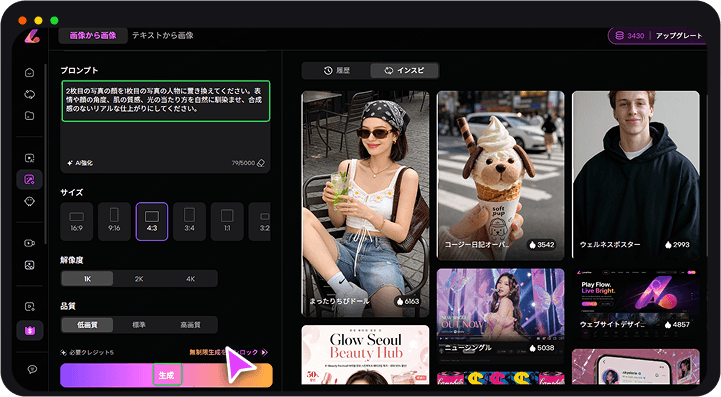Select the AI video icon in sidebar

[29, 158]
